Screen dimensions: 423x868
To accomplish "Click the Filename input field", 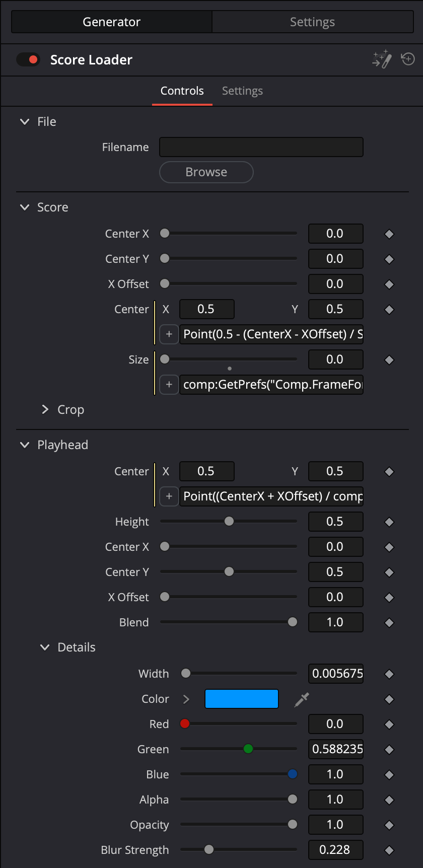I will 261,147.
